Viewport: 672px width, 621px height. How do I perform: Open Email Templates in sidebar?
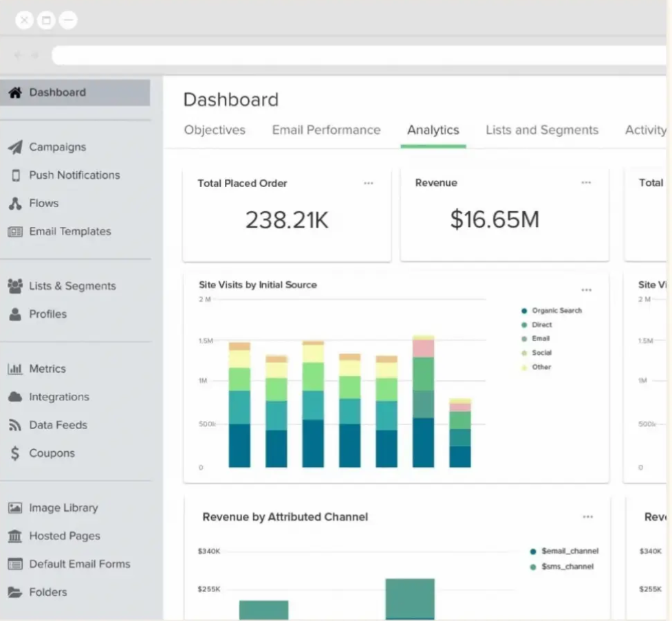70,232
